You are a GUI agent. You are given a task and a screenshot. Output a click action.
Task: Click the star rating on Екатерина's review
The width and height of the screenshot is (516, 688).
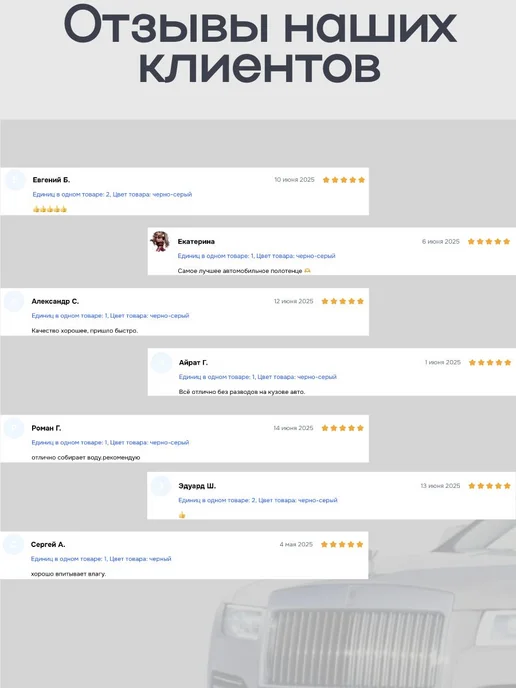[489, 241]
